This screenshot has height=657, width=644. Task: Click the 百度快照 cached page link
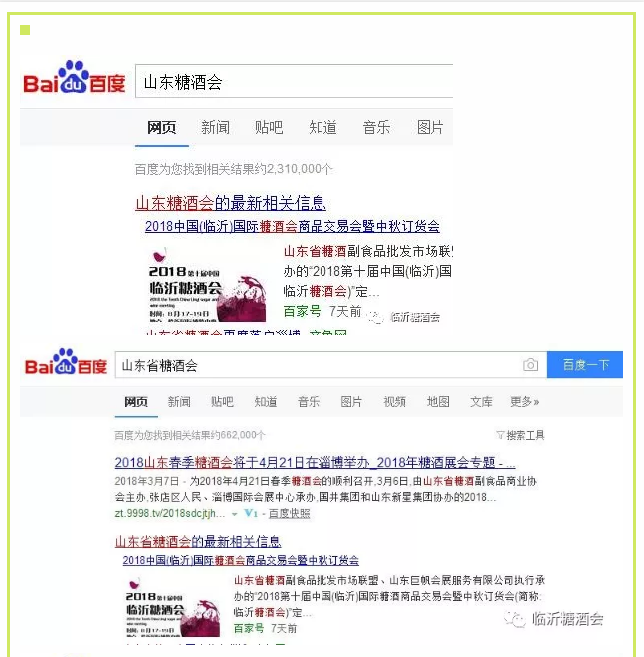[x=289, y=513]
